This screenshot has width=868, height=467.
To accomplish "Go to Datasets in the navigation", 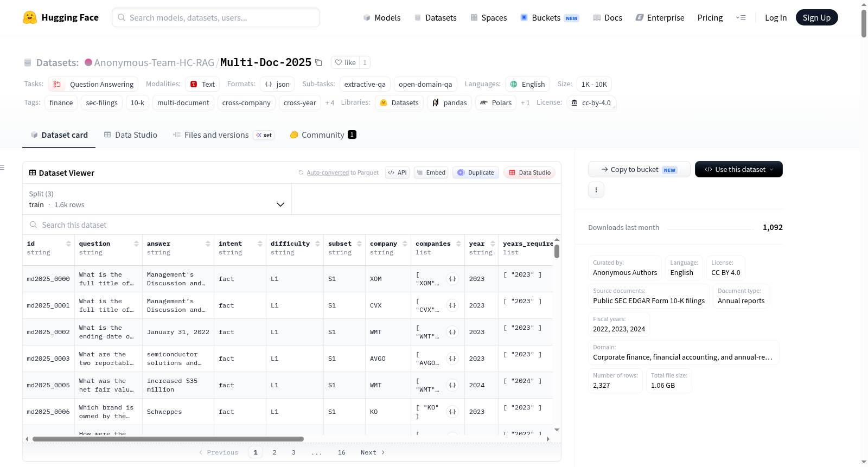I will [x=436, y=17].
